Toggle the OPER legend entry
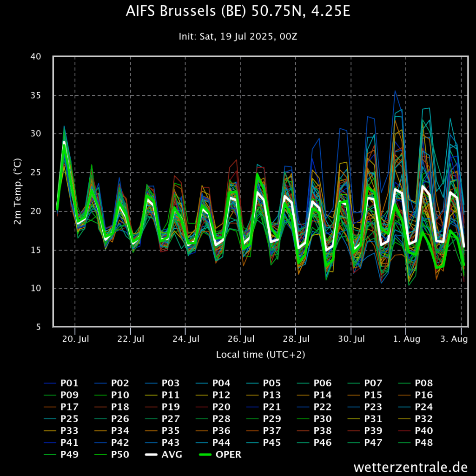Image resolution: width=476 pixels, height=476 pixels. coord(220,455)
